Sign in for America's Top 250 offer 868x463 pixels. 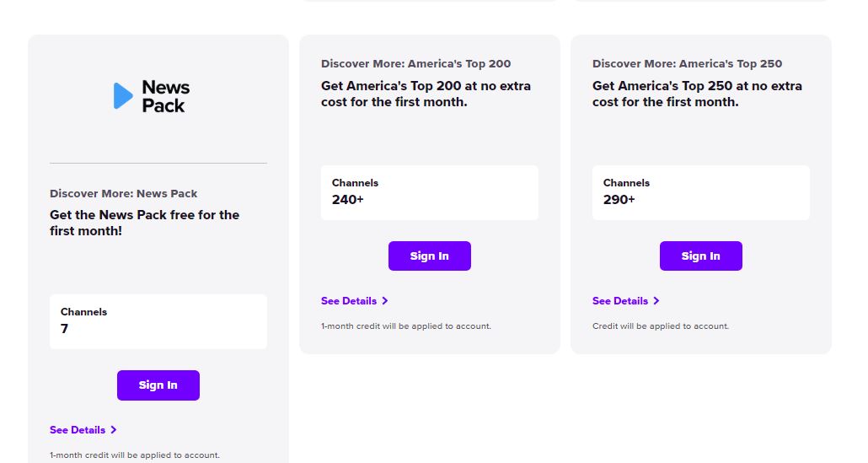[701, 256]
